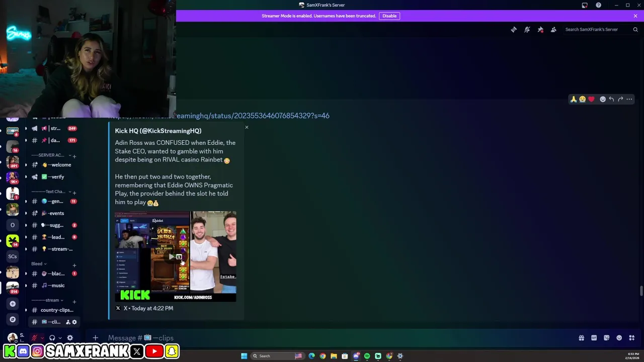Click the search magnifier icon
This screenshot has height=362, width=644.
635,30
